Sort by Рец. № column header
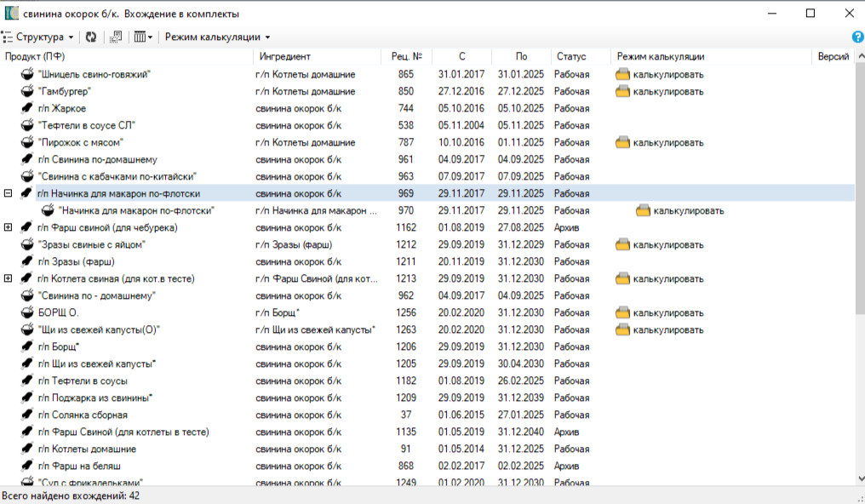The height and width of the screenshot is (504, 865). (x=407, y=56)
